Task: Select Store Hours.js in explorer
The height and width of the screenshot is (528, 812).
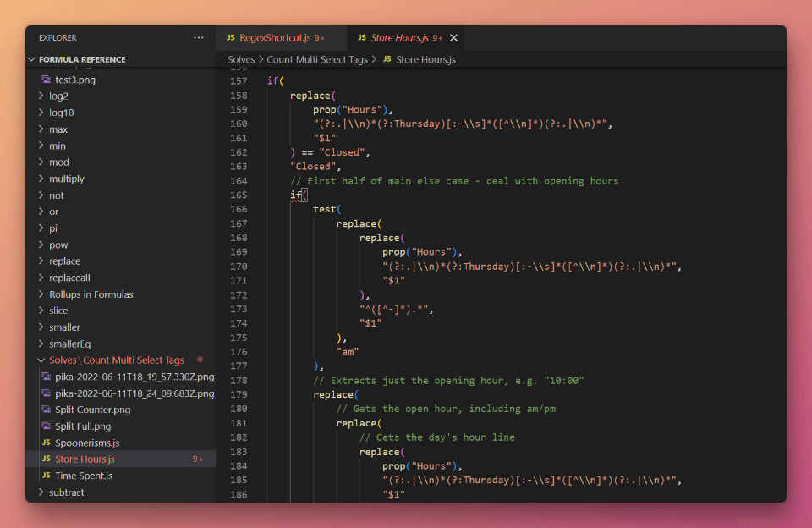Action: [x=121, y=459]
